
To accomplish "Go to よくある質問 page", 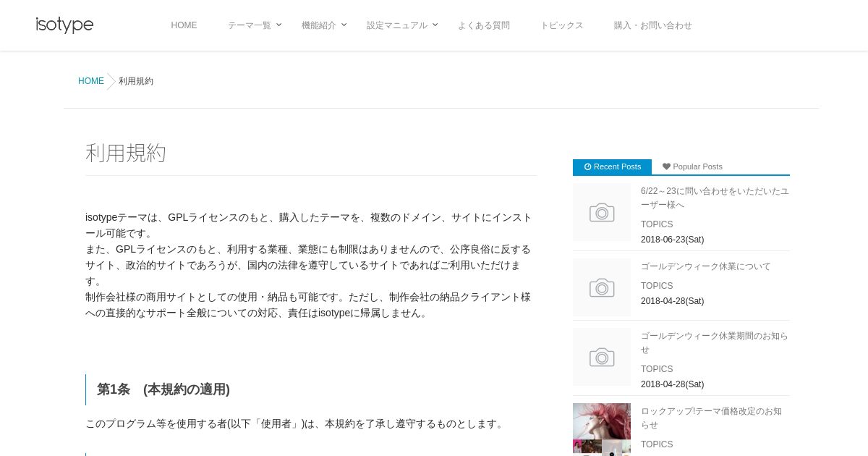I will (x=484, y=25).
